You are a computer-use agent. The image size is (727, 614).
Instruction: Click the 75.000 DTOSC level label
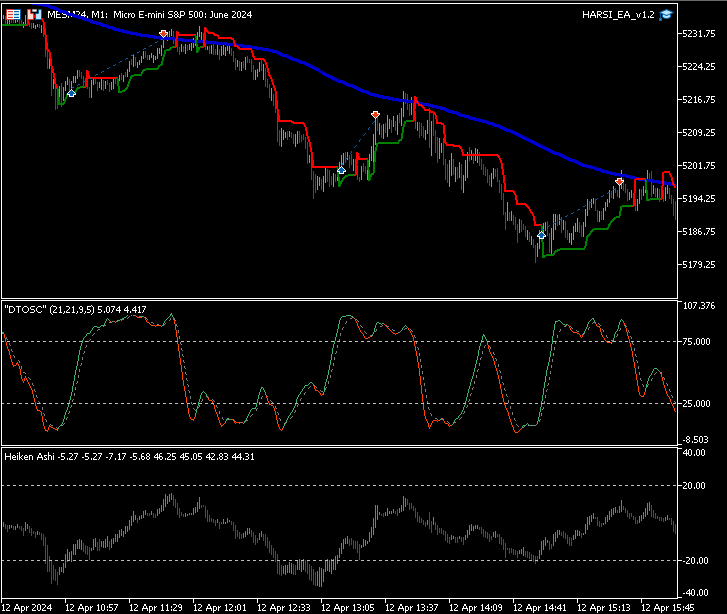696,342
